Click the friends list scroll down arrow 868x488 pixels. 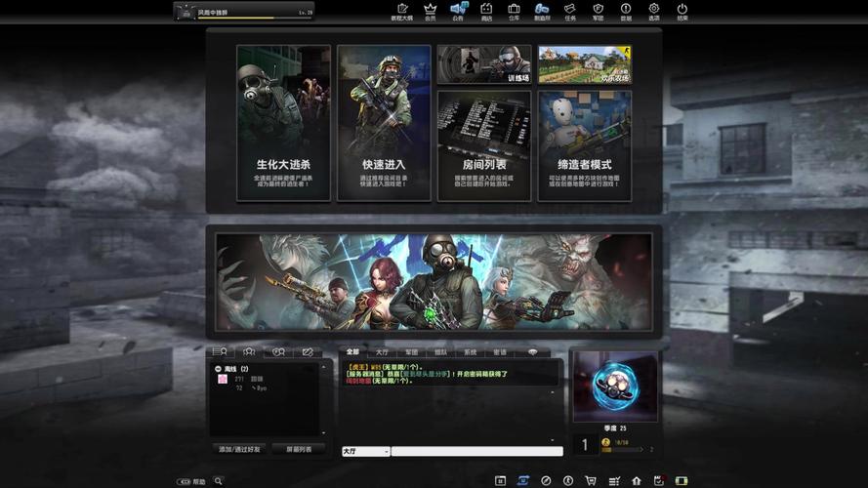[324, 433]
